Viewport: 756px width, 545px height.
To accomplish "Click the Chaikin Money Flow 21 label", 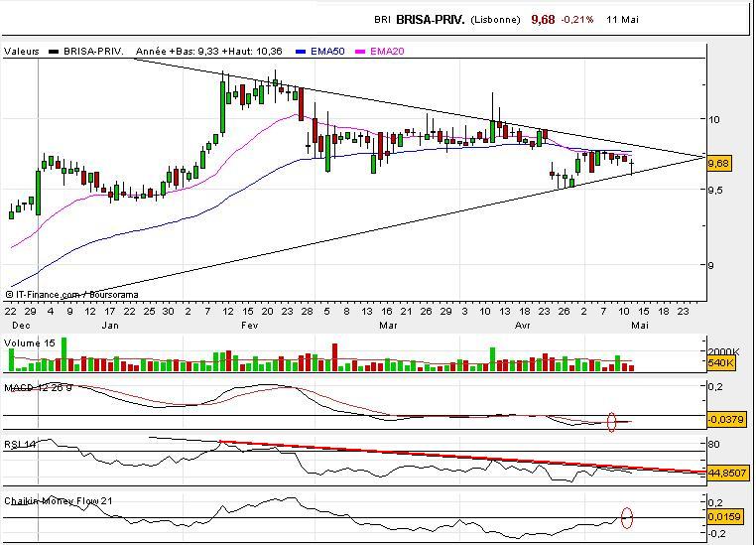I will point(58,501).
